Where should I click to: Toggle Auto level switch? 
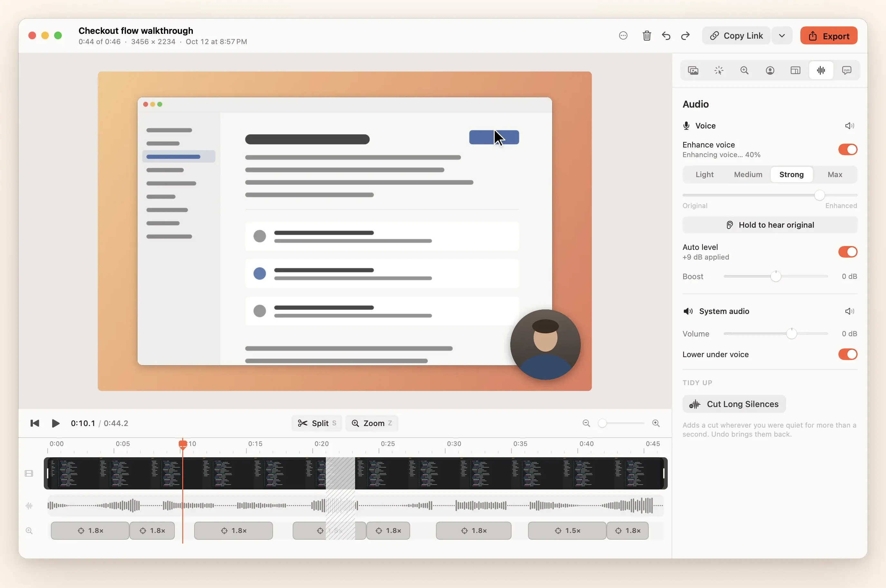coord(847,252)
